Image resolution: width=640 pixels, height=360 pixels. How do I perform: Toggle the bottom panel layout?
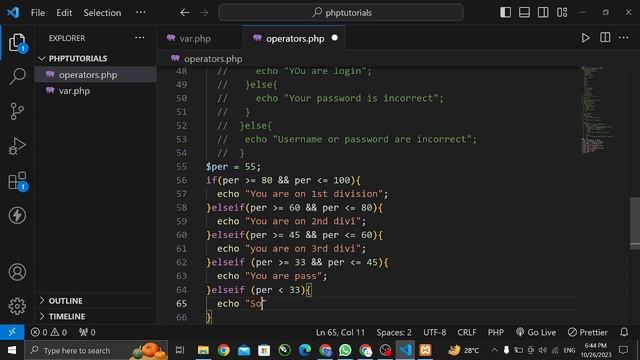pyautogui.click(x=524, y=13)
